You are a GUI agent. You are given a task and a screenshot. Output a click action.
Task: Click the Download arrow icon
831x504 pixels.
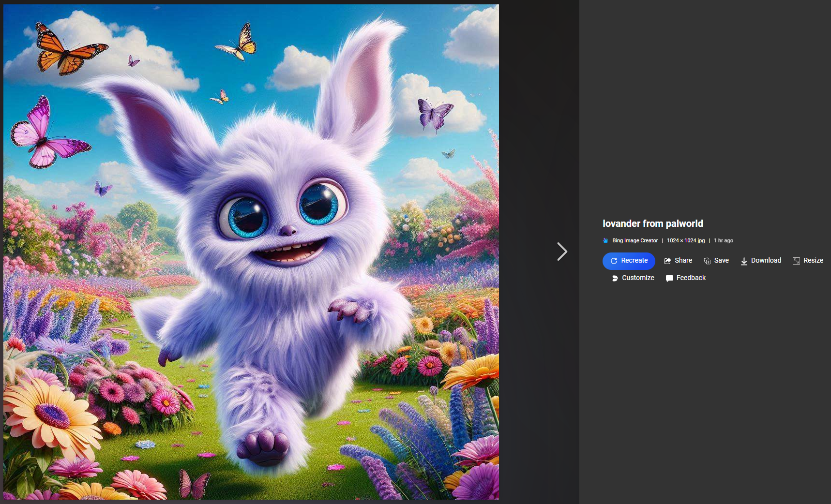(x=744, y=261)
